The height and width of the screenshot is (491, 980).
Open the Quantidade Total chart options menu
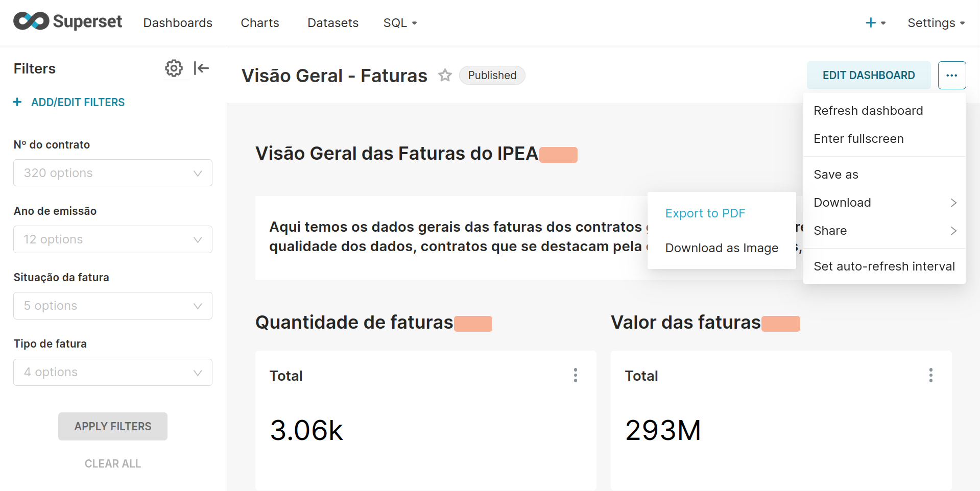tap(575, 375)
